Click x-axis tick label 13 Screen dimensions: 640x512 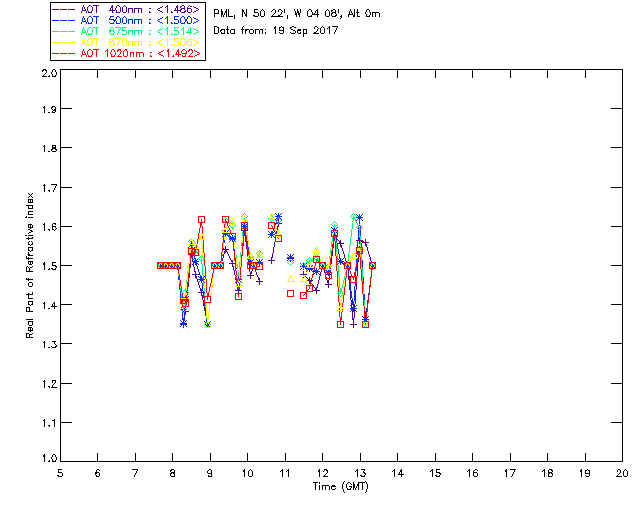[x=360, y=473]
